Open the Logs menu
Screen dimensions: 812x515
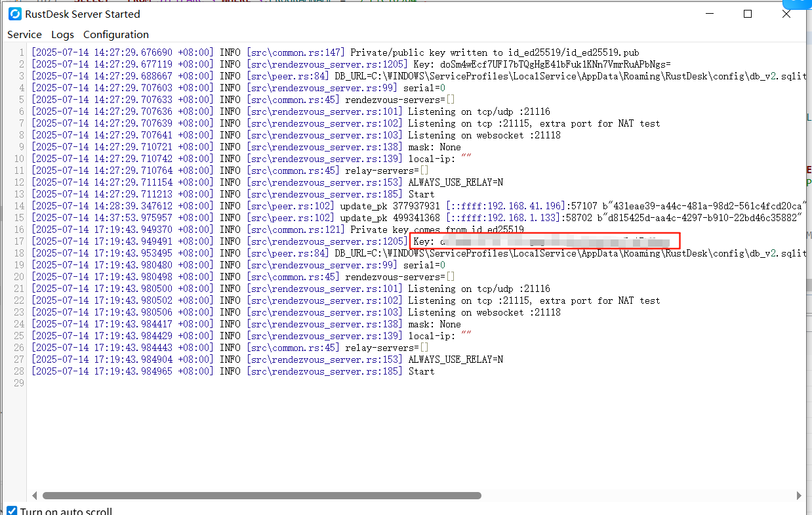[x=62, y=34]
